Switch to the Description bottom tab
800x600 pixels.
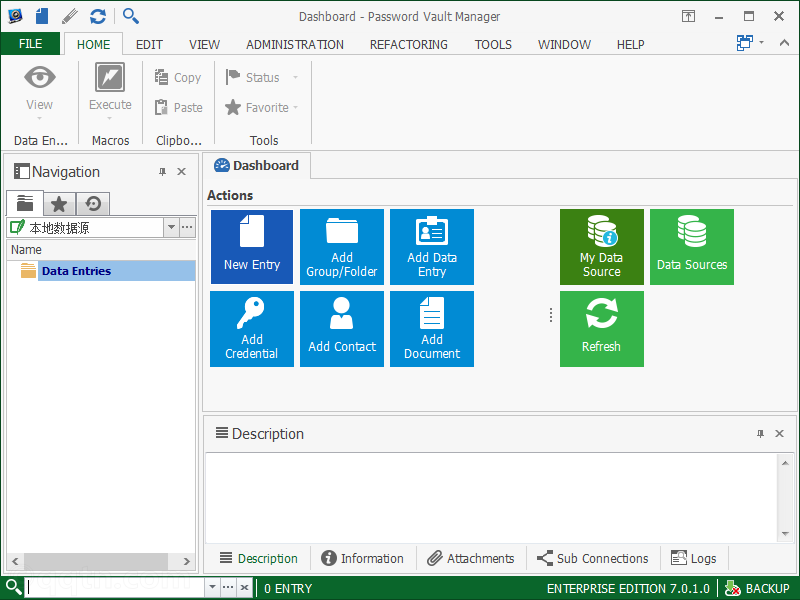[259, 559]
